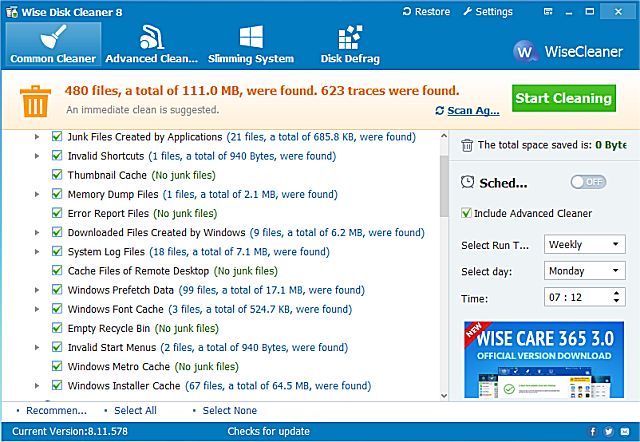Expand Invalid Shortcuts row

[37, 156]
